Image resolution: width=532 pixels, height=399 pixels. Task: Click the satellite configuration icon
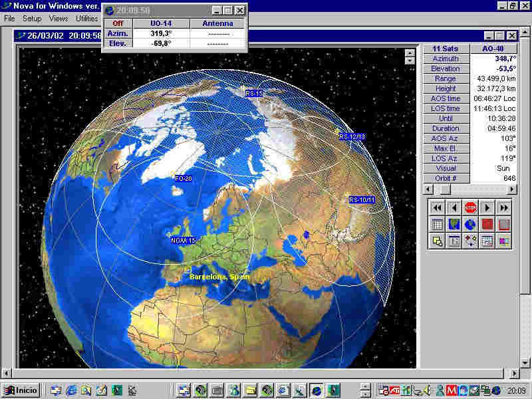(471, 241)
